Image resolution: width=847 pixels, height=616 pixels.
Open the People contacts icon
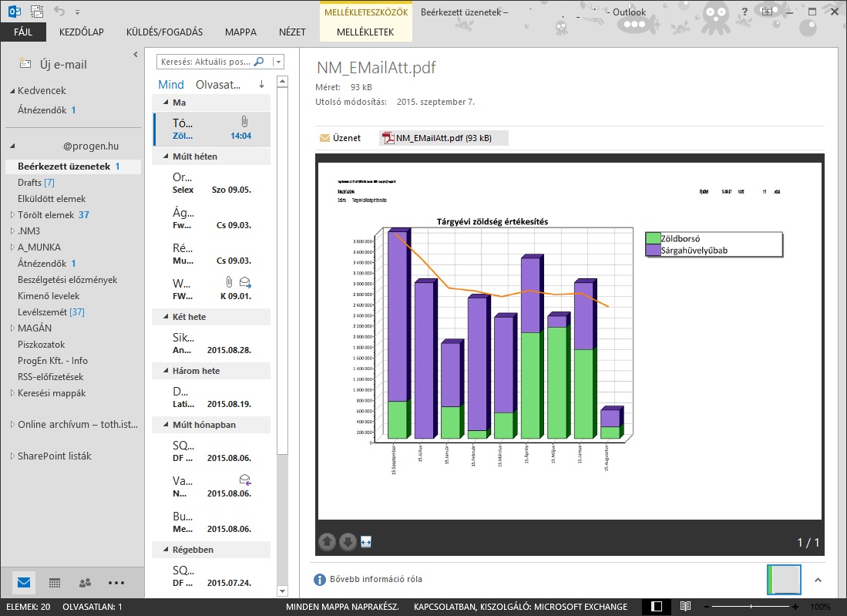(85, 583)
